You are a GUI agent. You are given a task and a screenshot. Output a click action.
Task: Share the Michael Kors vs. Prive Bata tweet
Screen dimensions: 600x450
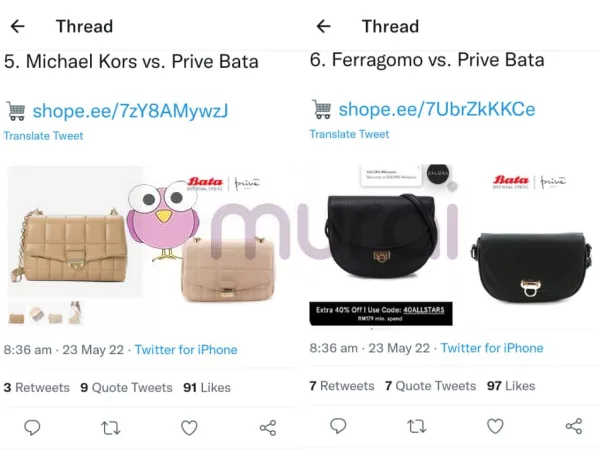(x=268, y=428)
